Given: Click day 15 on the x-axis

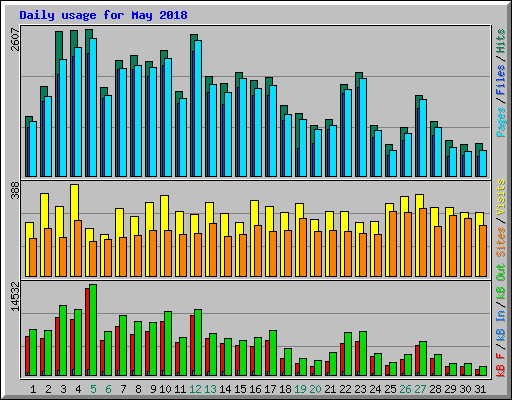Looking at the screenshot, I should pyautogui.click(x=240, y=389).
